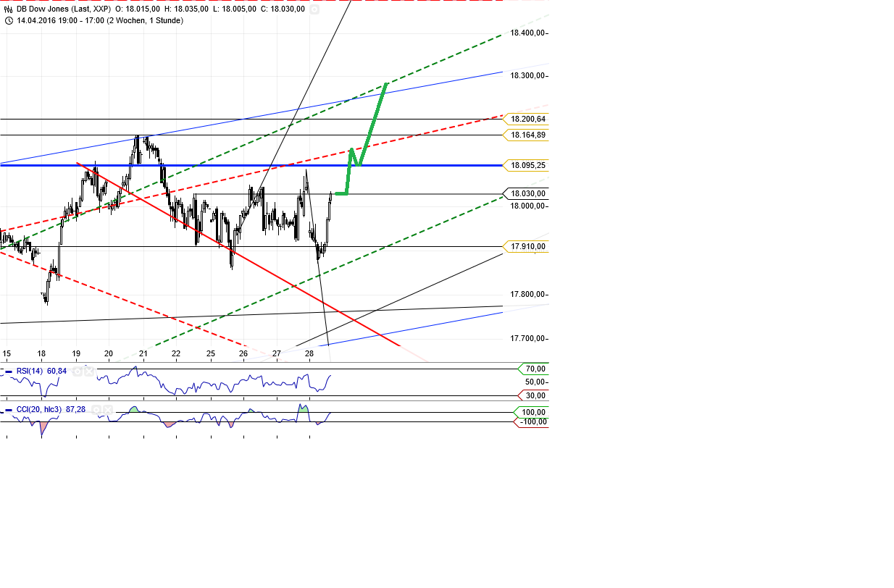This screenshot has height=588, width=894.
Task: Select the 18.095,25 blue line price tag
Action: [527, 165]
